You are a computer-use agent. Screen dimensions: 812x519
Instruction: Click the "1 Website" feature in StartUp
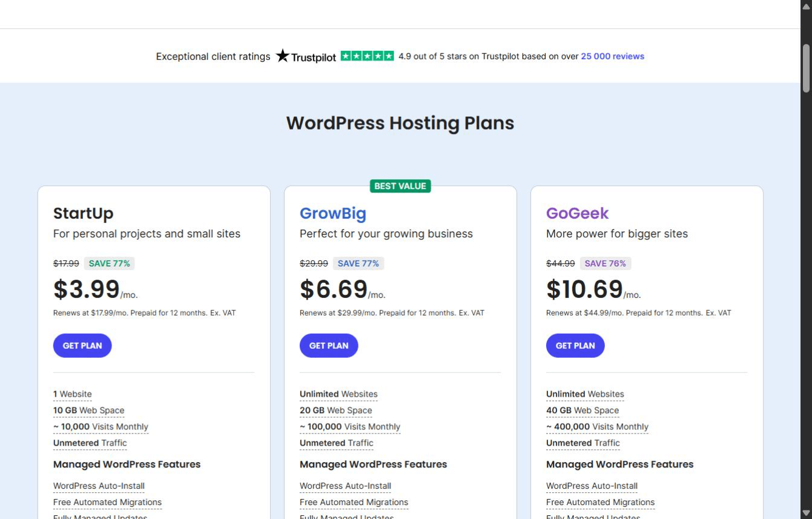(x=73, y=394)
